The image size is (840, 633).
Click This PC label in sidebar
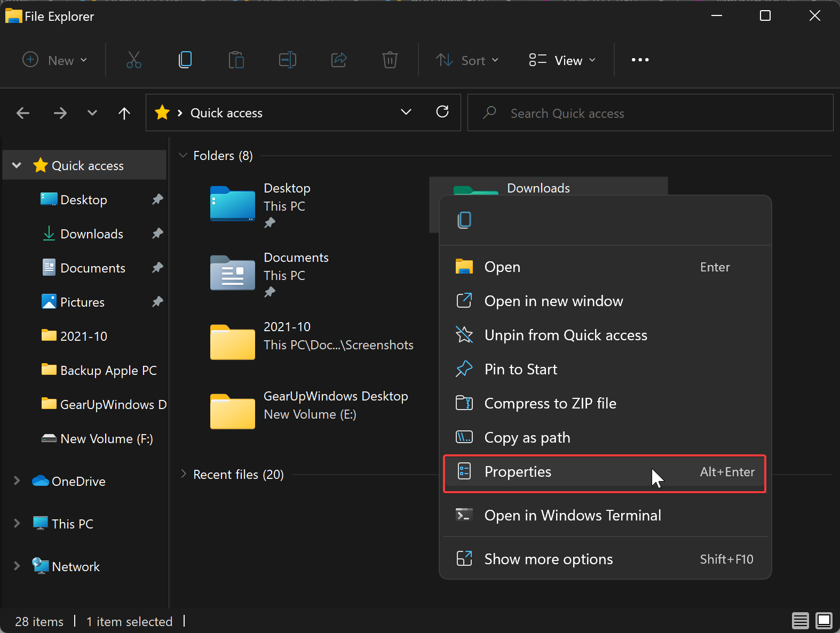coord(73,524)
